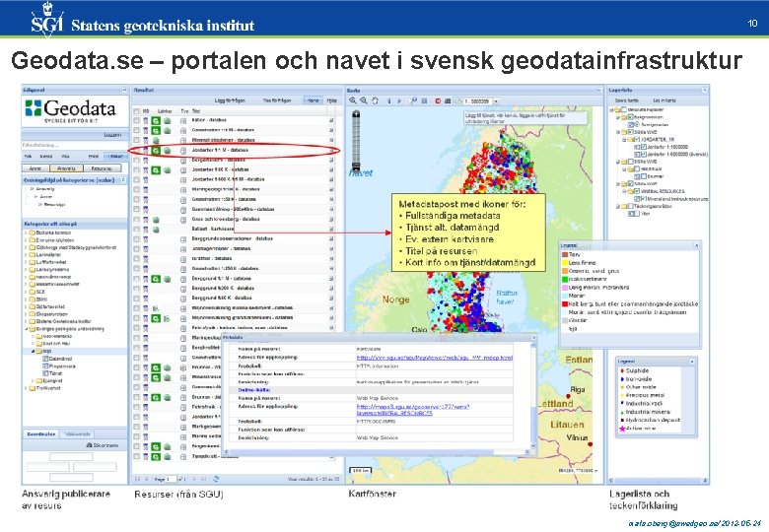Image resolution: width=769 pixels, height=532 pixels.
Task: Toggle the Täckningsområden layer checkbox
Action: click(x=631, y=206)
